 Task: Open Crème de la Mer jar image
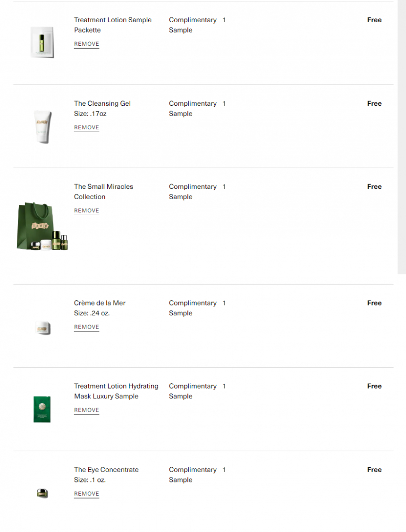43,328
